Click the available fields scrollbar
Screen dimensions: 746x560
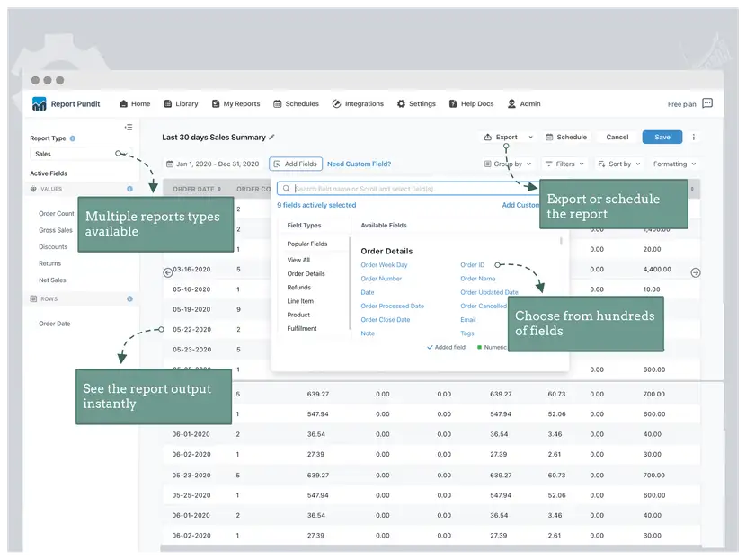562,241
